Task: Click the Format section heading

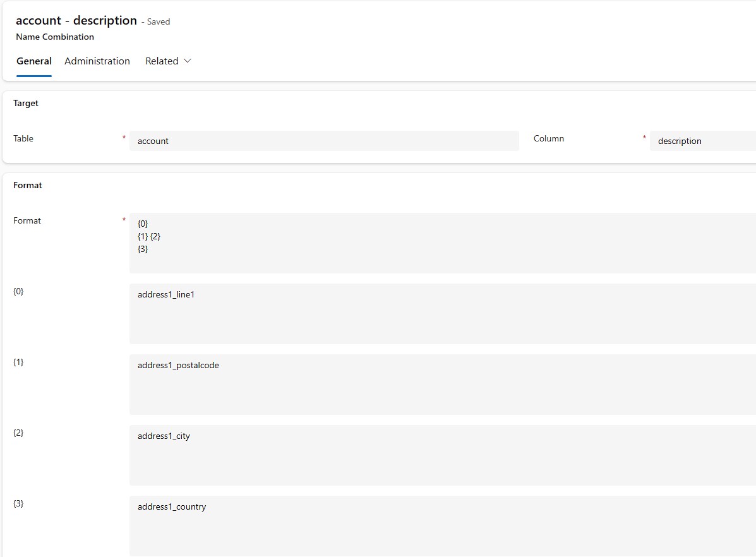Action: pyautogui.click(x=28, y=185)
